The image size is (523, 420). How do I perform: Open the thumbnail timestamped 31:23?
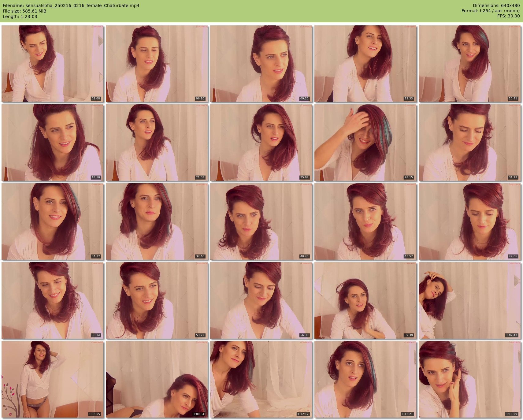(x=470, y=143)
